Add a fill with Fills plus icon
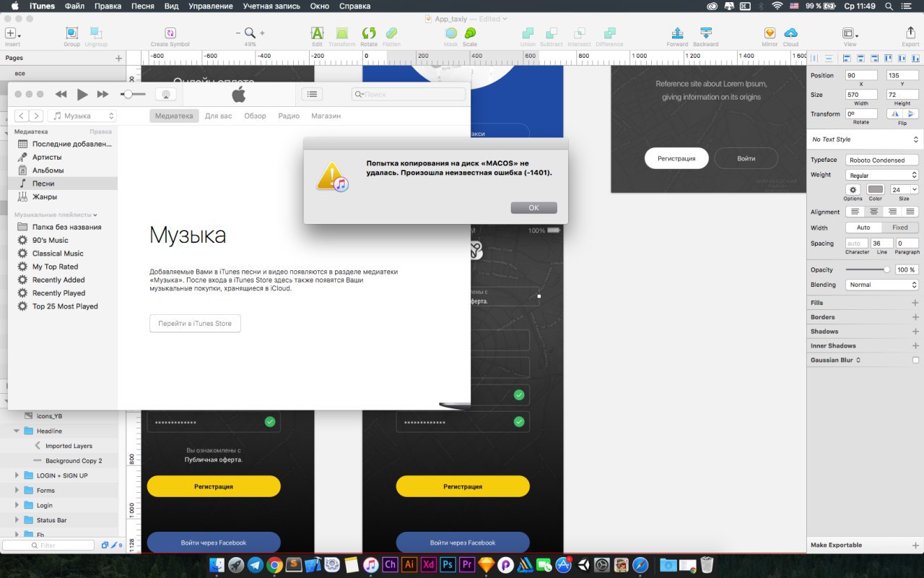Viewport: 924px width, 578px height. [x=915, y=303]
